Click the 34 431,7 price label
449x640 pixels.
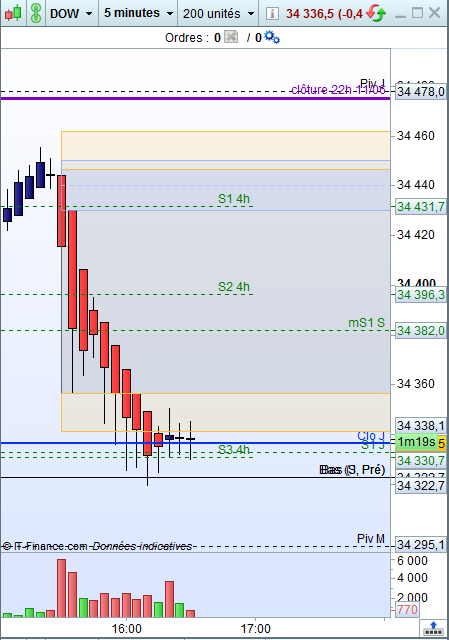421,207
